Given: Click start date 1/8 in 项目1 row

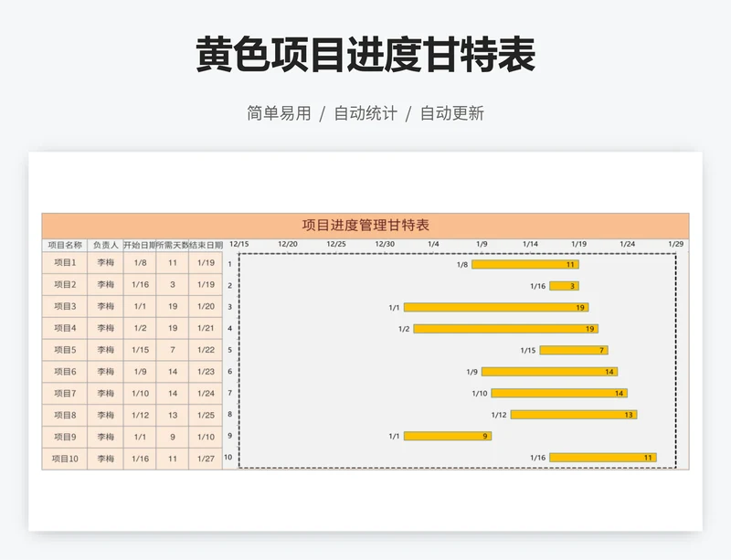Looking at the screenshot, I should [x=140, y=262].
